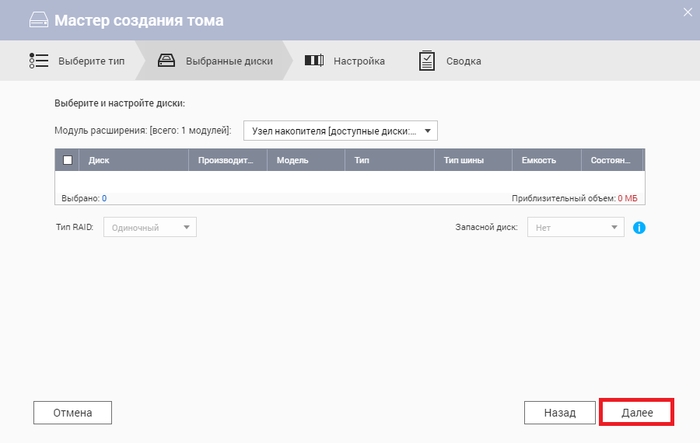Screen dimensions: 700x443
Task: Click the disk icon beside Выбранные диски
Action: (x=167, y=61)
